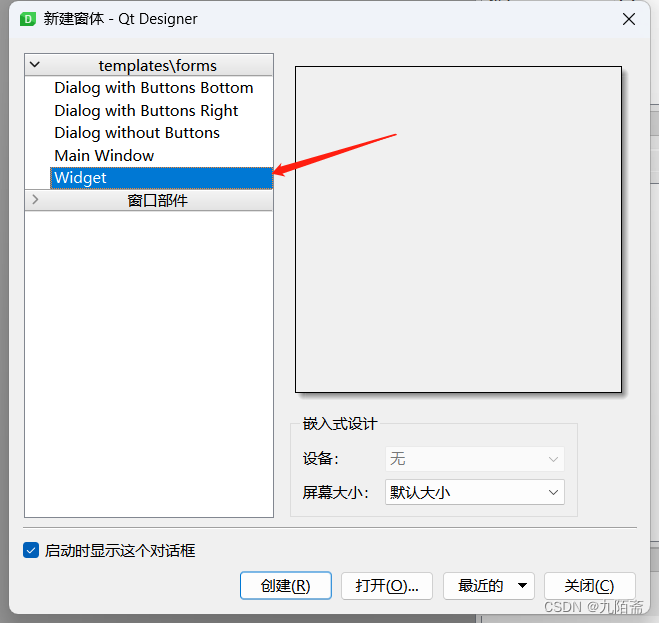The image size is (659, 623).
Task: Click the disabled 设备 dropdown
Action: coord(474,459)
